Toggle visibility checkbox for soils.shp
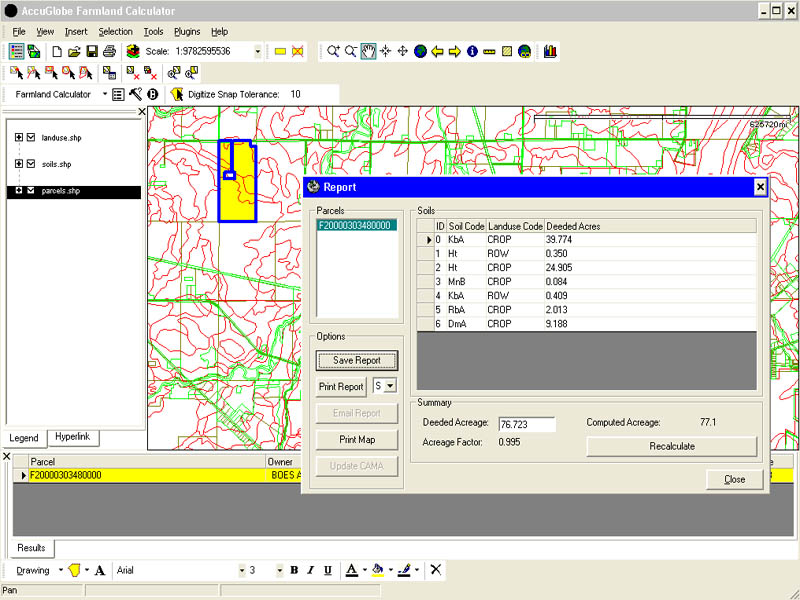The image size is (800, 600). [31, 164]
